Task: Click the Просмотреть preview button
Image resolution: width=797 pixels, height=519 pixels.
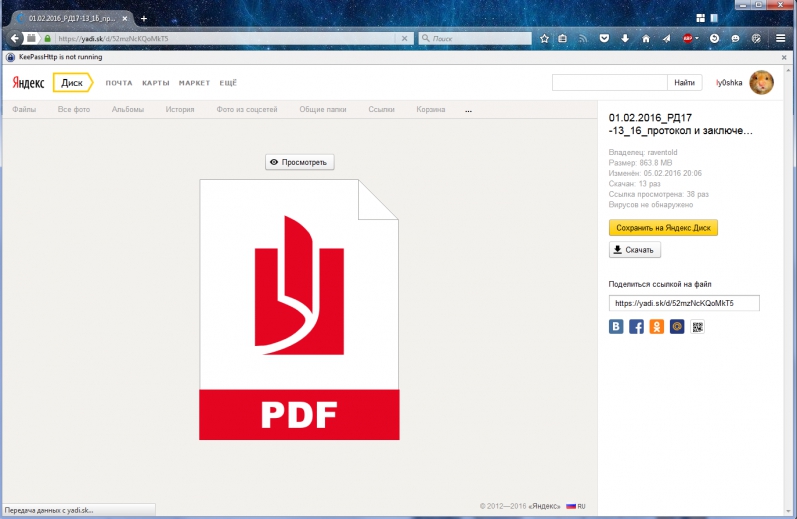Action: point(299,162)
